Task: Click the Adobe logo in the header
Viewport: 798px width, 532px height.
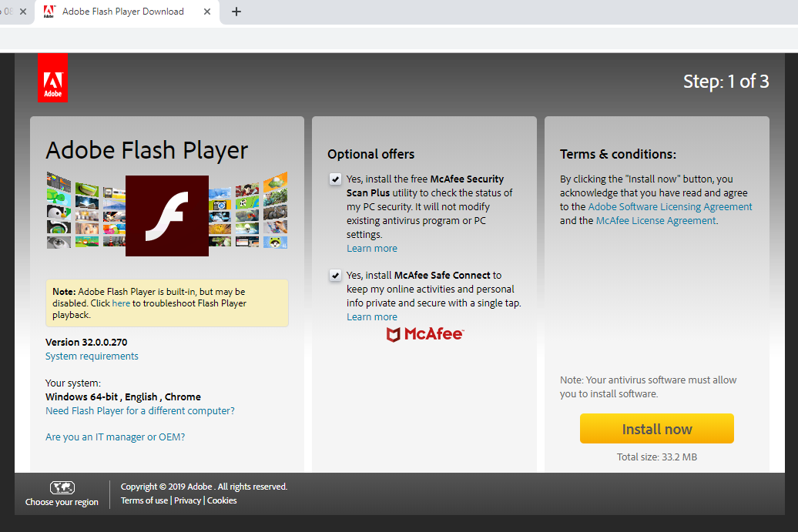Action: point(52,78)
